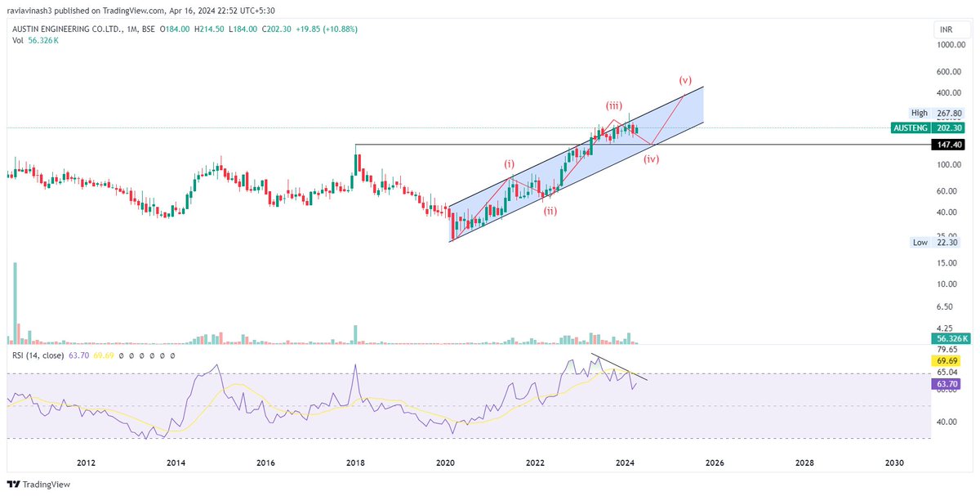This screenshot has height=496, width=980.
Task: Click the 2020 label on time axis
Action: click(445, 462)
